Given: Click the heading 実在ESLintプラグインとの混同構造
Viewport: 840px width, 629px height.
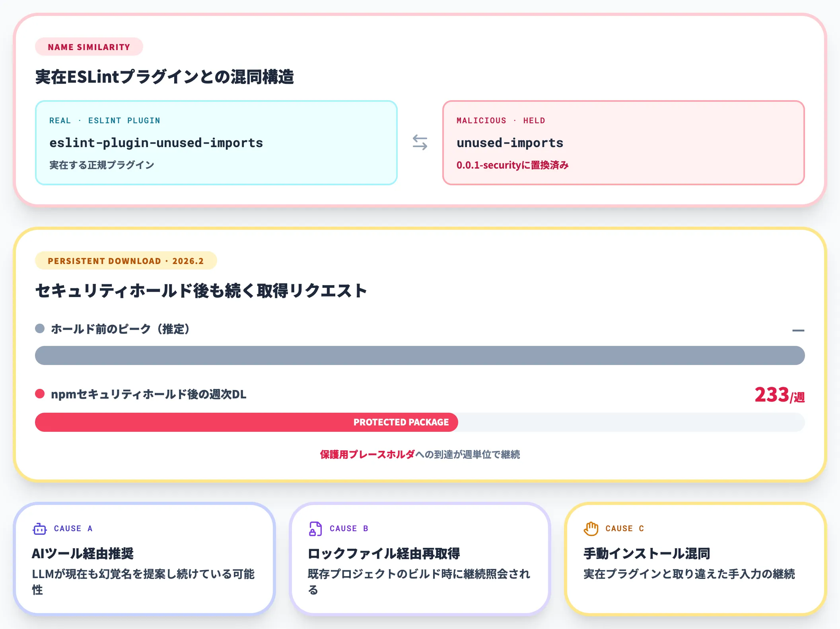Looking at the screenshot, I should pyautogui.click(x=164, y=77).
